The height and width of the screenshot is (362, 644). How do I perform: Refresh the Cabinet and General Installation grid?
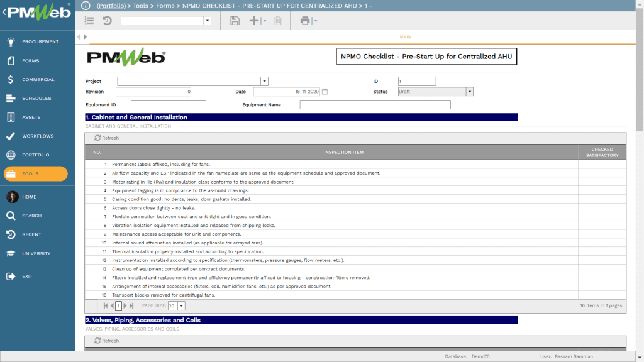click(107, 138)
